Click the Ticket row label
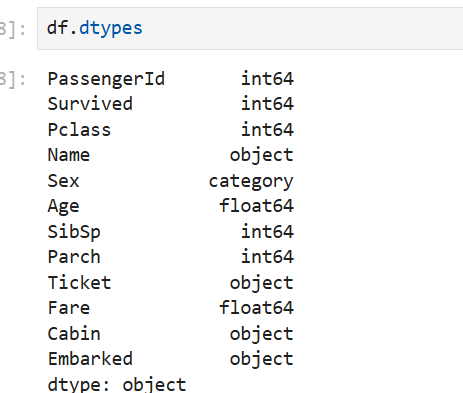The image size is (463, 393). [x=79, y=283]
